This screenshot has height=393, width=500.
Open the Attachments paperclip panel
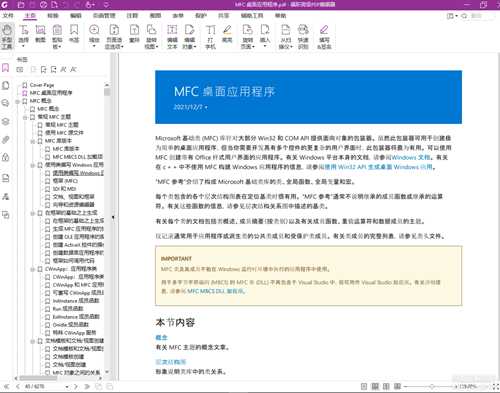pos(6,139)
